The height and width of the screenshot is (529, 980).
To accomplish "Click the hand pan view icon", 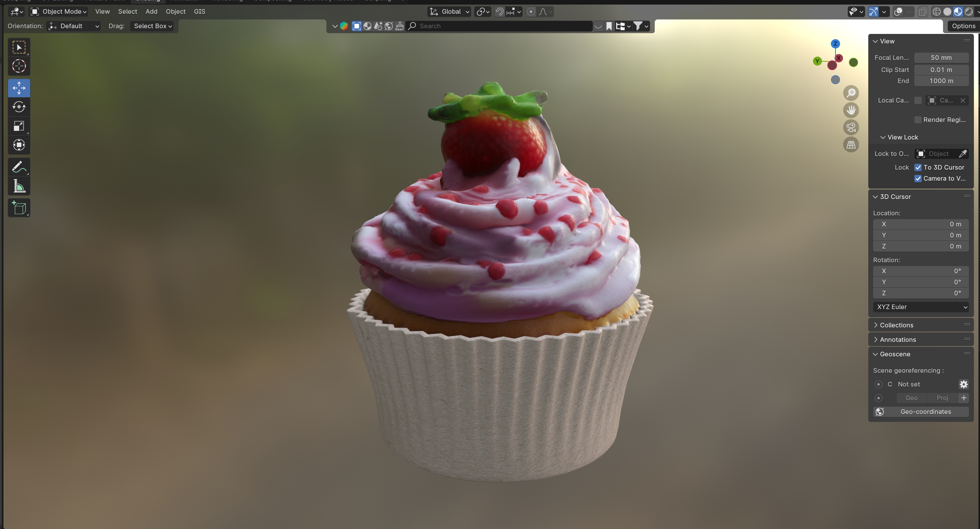I will point(851,110).
